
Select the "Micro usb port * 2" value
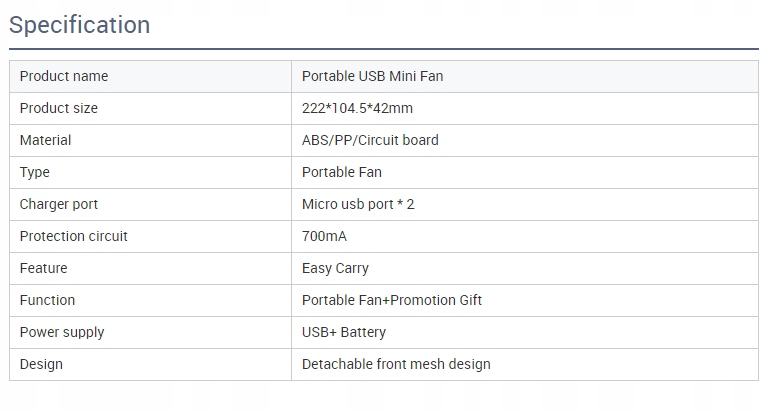pos(358,204)
